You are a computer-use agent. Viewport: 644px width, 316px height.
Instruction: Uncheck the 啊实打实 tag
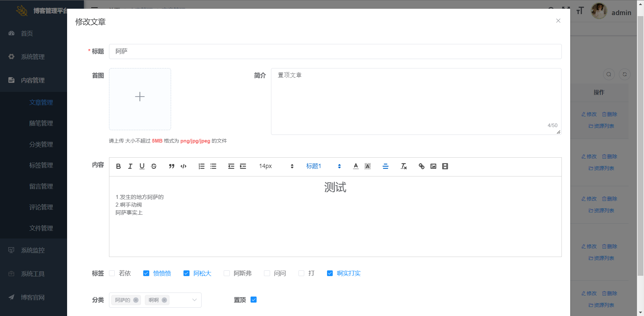coord(330,273)
